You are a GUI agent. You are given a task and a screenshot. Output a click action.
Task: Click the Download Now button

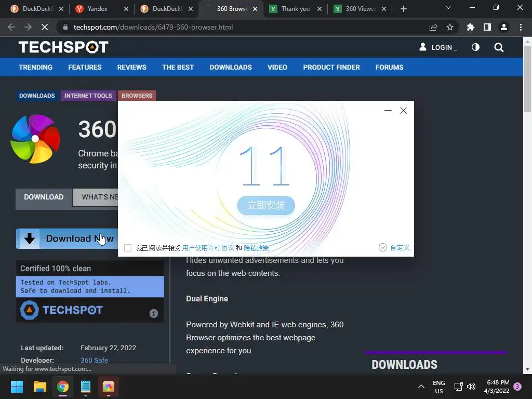coord(67,238)
